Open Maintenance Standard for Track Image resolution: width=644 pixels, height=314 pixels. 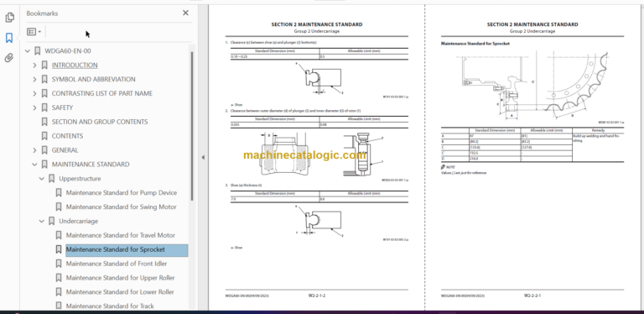pos(110,306)
